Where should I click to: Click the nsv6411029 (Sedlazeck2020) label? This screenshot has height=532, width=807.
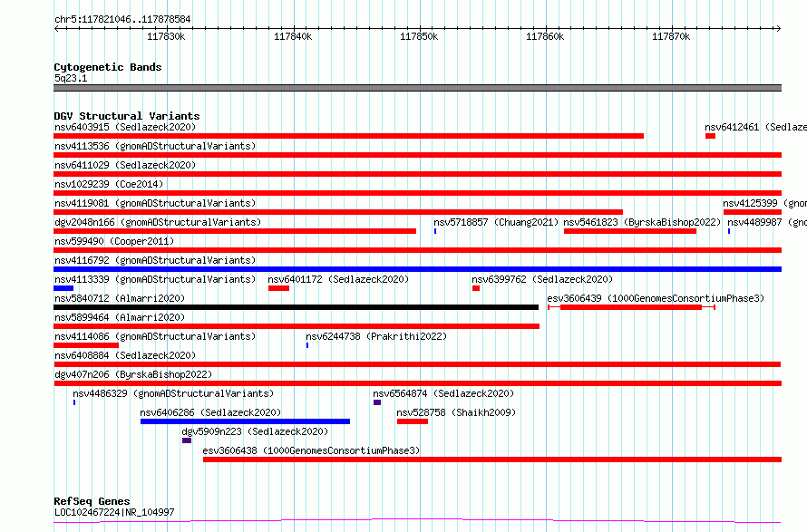(x=125, y=165)
